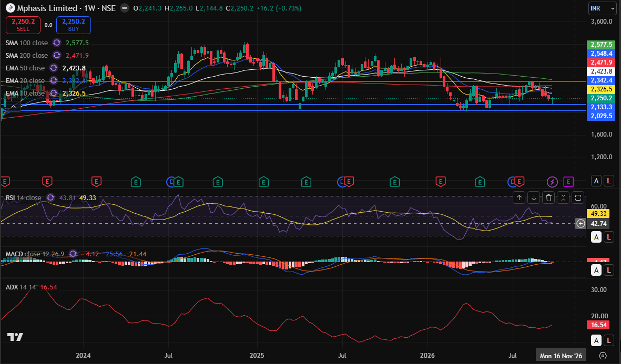Click the green 2,577.5 price axis label
621x364 pixels.
pyautogui.click(x=601, y=44)
